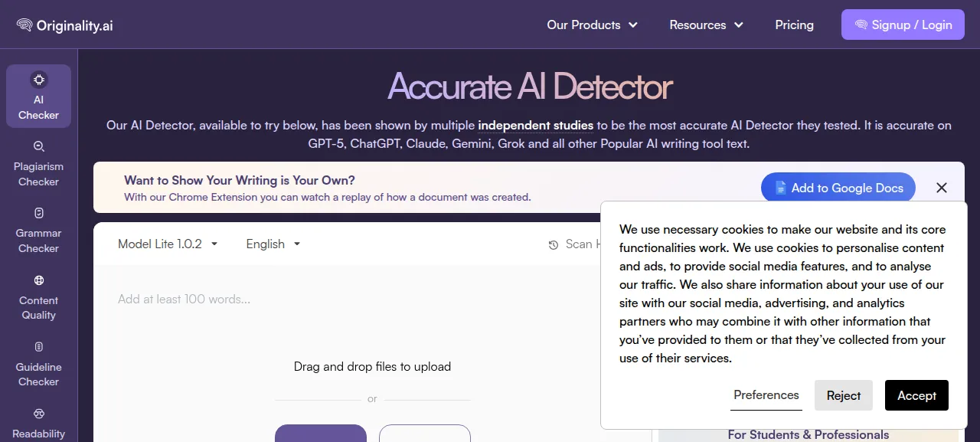Viewport: 980px width, 442px height.
Task: Open the Scan History clock icon
Action: tap(554, 245)
